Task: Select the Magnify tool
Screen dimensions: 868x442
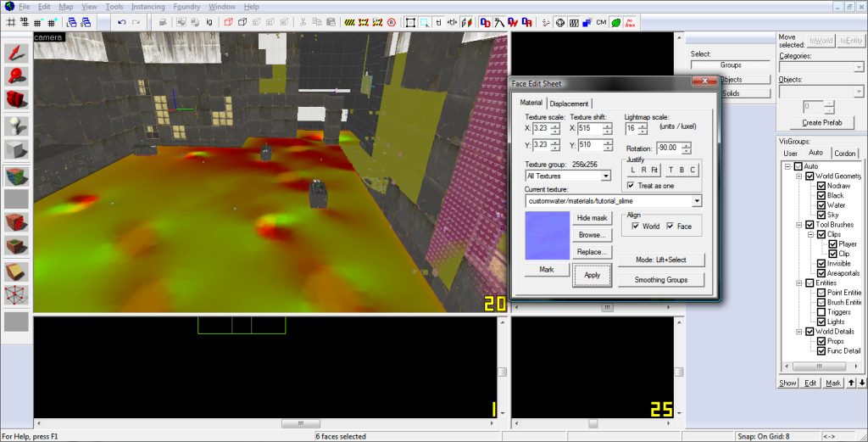Action: coord(16,76)
